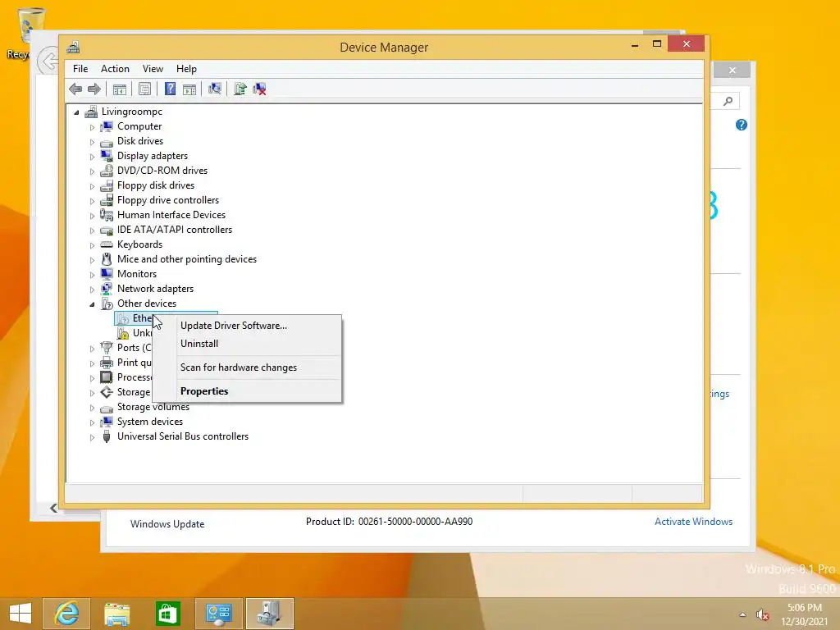Open Windows Store from the taskbar
This screenshot has width=840, height=630.
pos(167,614)
